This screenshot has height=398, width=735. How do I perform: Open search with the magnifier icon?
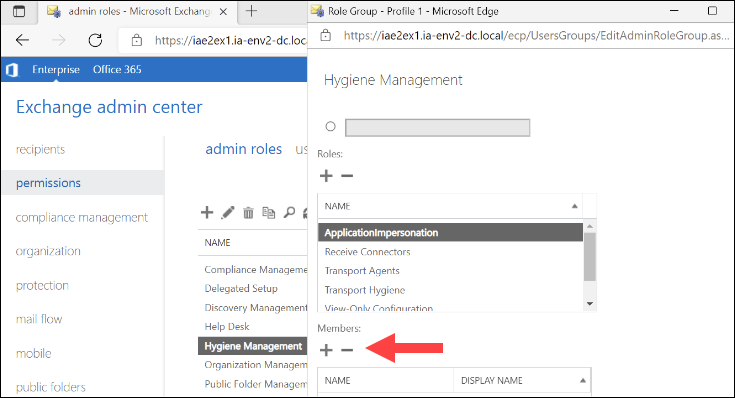(289, 213)
